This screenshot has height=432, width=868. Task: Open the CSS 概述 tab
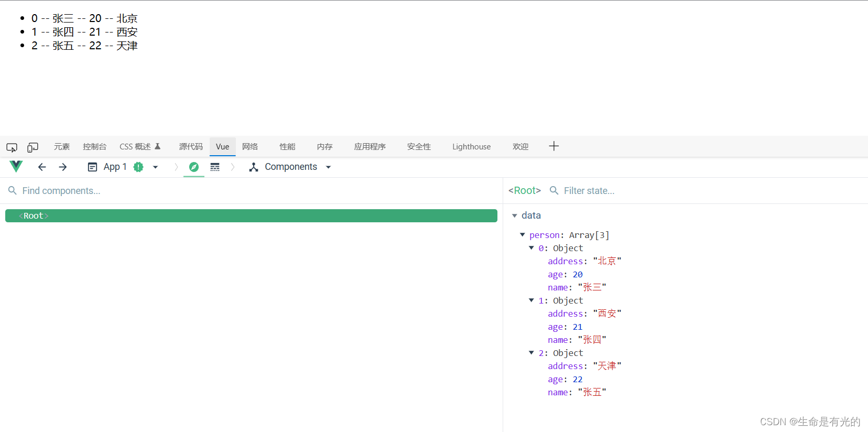[x=135, y=147]
